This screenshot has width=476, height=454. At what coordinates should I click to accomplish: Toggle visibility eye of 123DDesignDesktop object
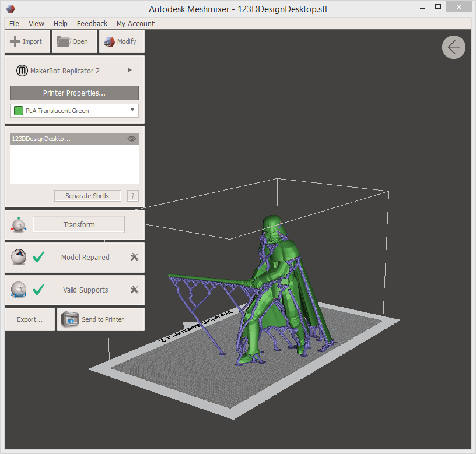tap(132, 139)
